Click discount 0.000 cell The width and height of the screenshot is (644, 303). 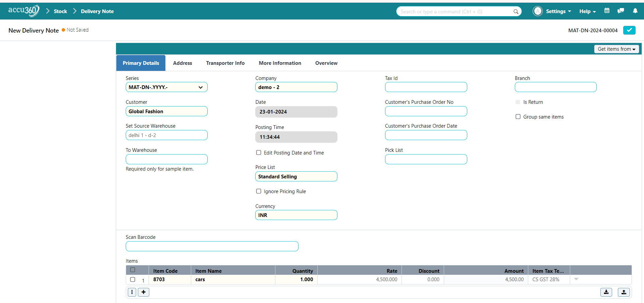coord(423,279)
